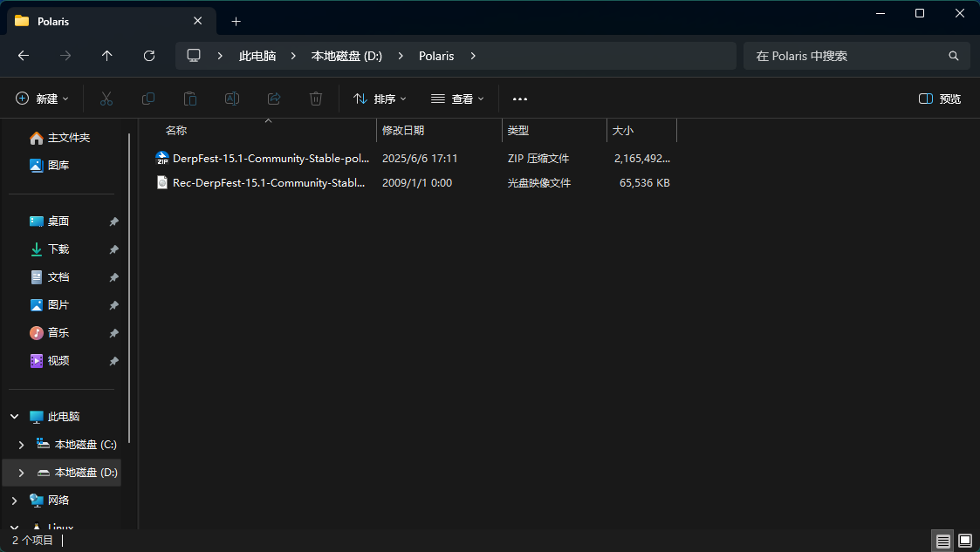Click the Paste clipboard icon
This screenshot has width=980, height=552.
click(x=190, y=99)
